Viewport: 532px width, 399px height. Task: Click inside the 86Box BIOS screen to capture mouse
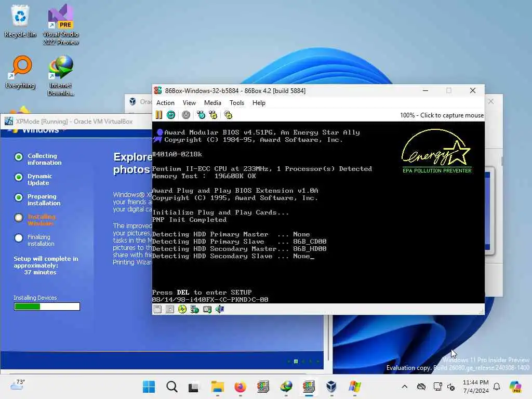(318, 212)
